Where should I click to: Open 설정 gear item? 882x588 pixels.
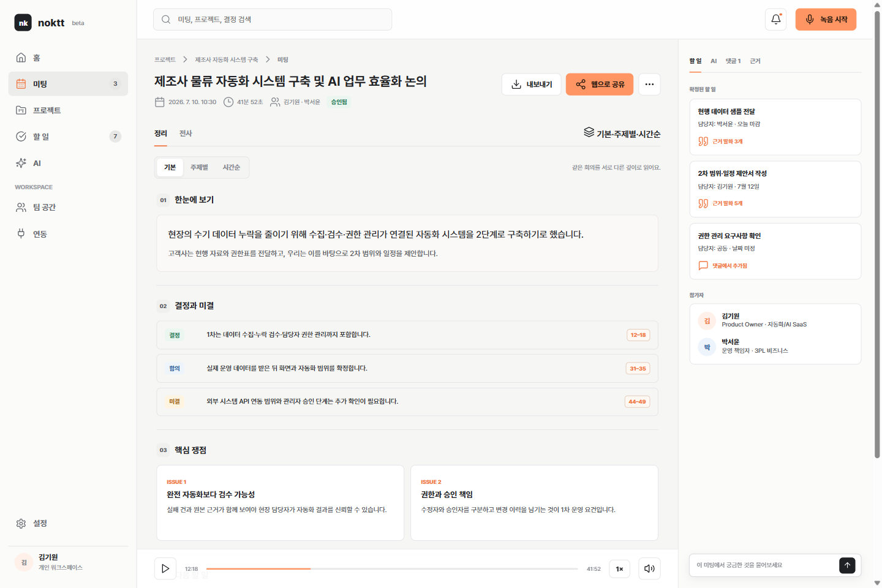(68, 523)
